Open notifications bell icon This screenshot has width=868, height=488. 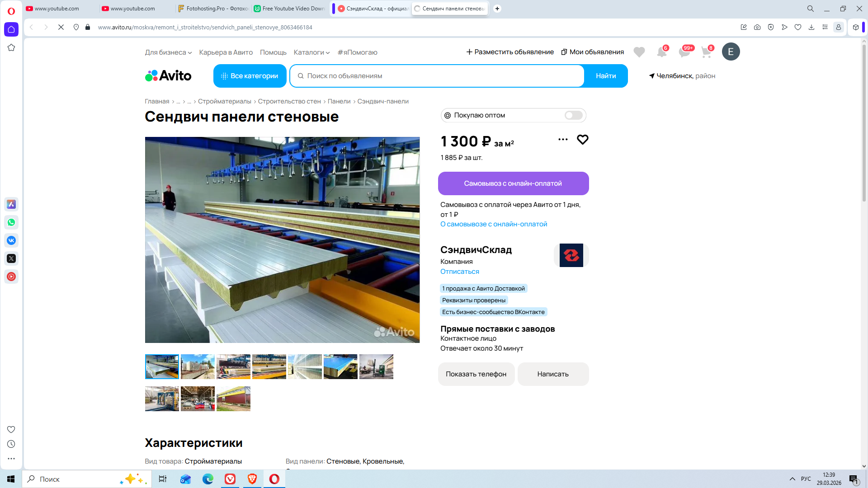tap(661, 52)
